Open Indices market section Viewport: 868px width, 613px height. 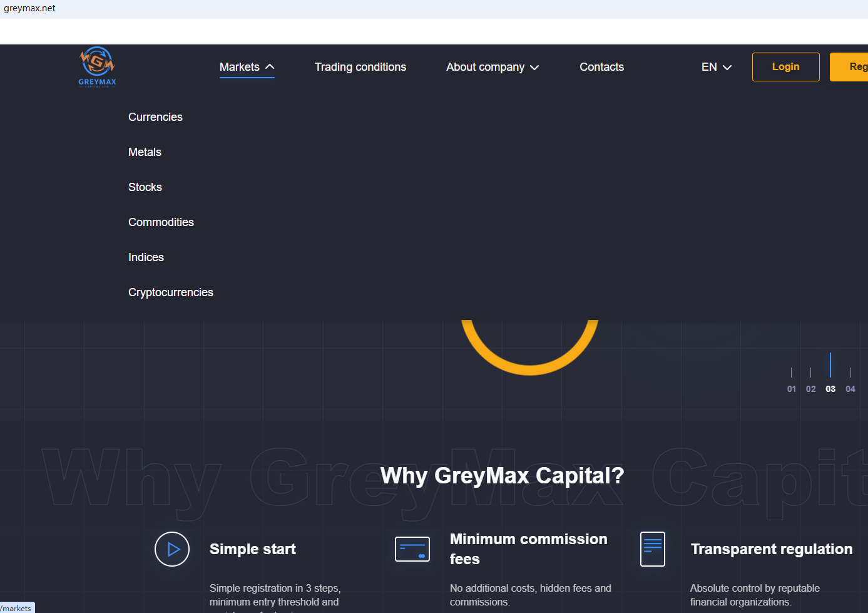coord(146,257)
